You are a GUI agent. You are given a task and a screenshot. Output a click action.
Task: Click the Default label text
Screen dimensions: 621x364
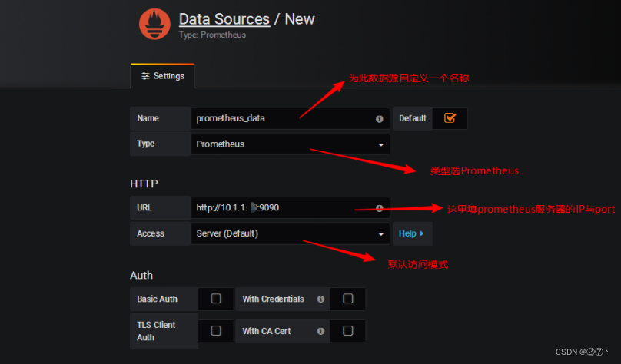coord(413,118)
